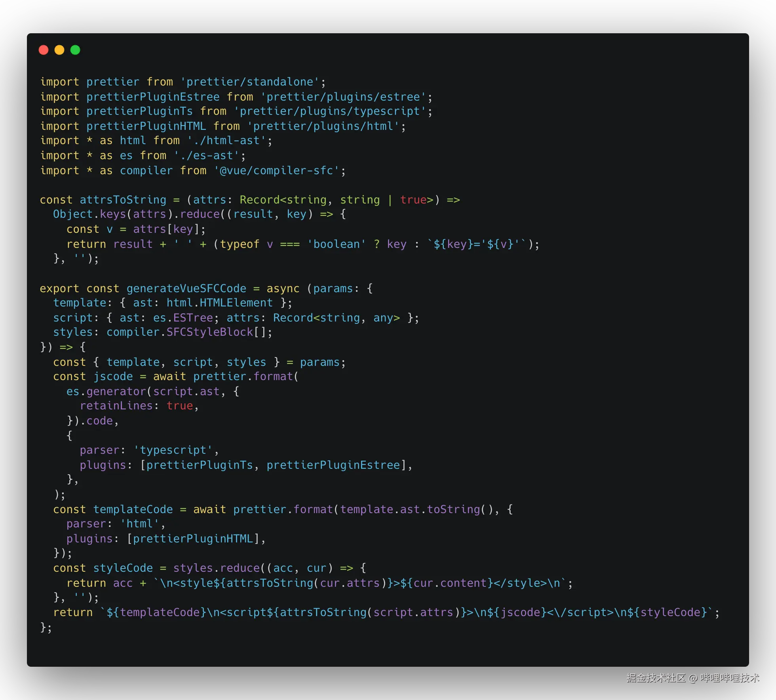Click the 'boolean' string literal

coord(336,244)
